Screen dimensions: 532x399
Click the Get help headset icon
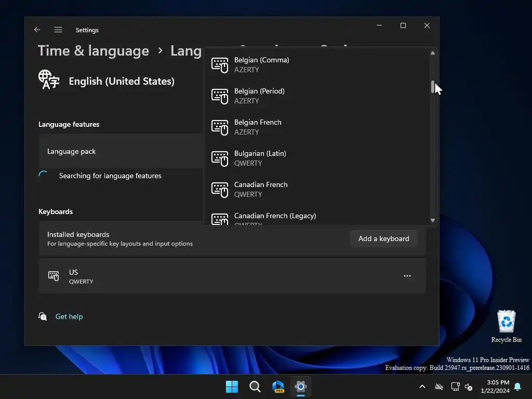pos(43,316)
